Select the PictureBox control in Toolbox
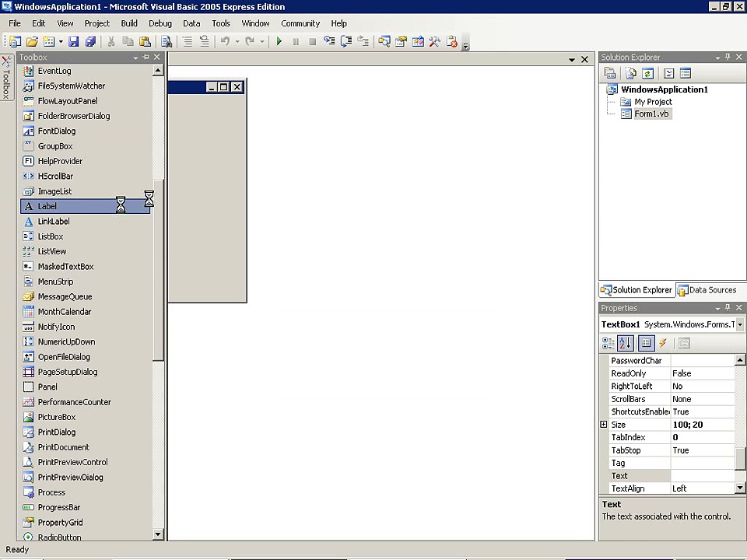Viewport: 747px width, 560px height. tap(57, 417)
